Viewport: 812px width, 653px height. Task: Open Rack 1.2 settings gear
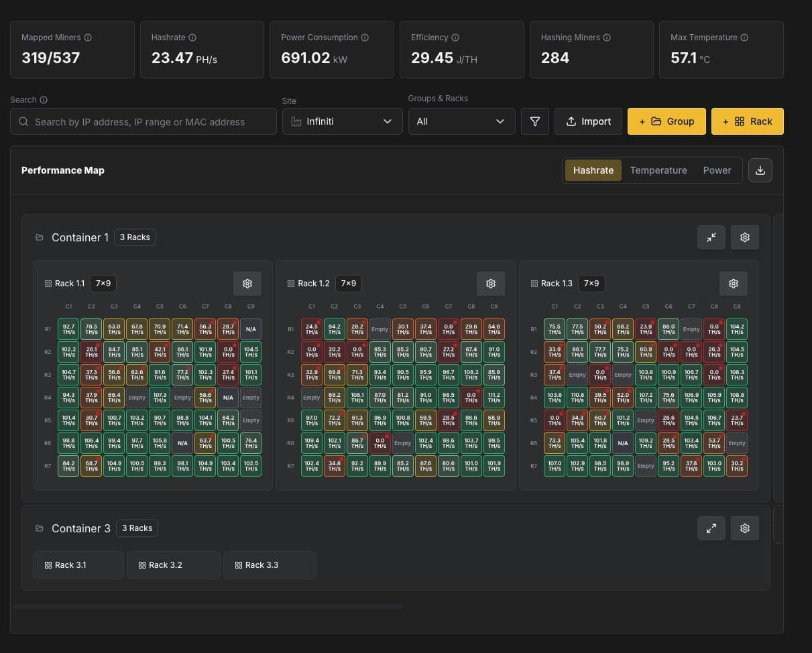point(490,283)
